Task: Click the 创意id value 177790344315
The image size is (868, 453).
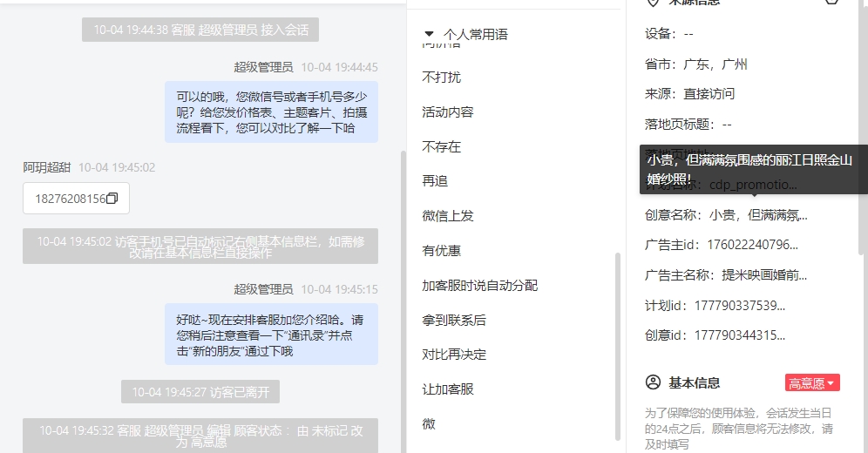Action: [x=740, y=335]
